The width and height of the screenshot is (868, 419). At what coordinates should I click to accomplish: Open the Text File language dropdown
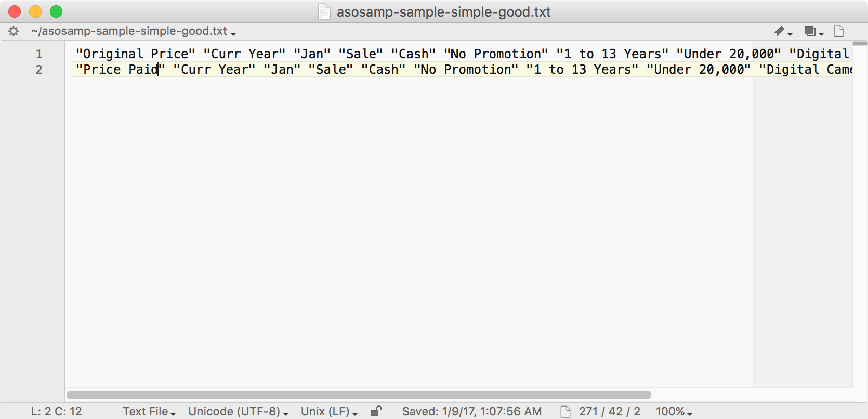tap(149, 411)
